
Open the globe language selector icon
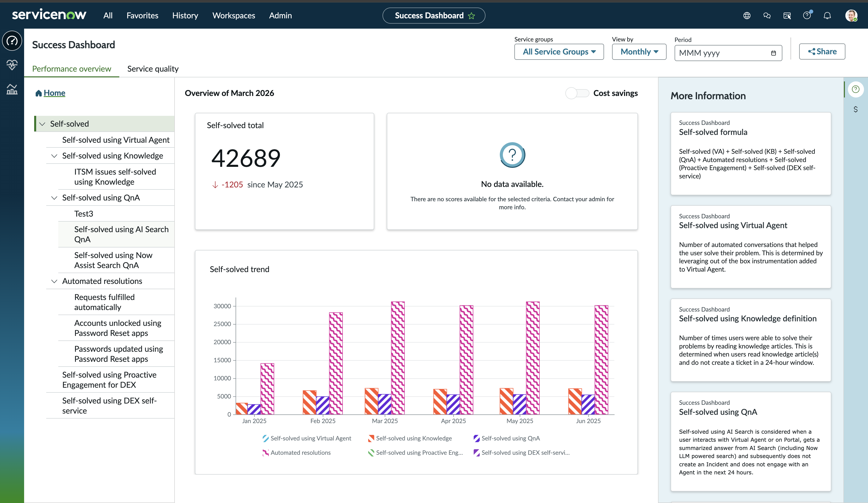pos(746,16)
